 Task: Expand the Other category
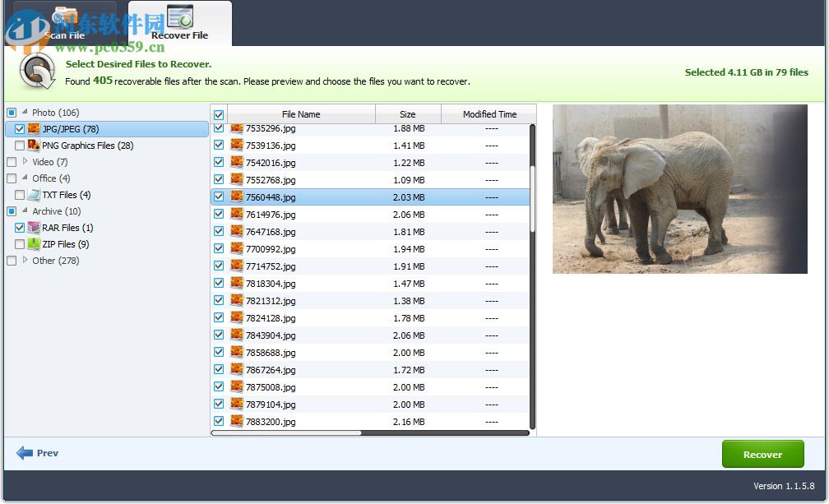tap(25, 261)
